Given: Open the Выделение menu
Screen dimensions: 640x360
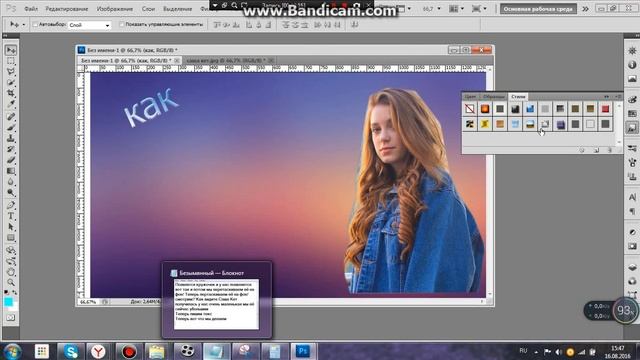Looking at the screenshot, I should pyautogui.click(x=178, y=9).
